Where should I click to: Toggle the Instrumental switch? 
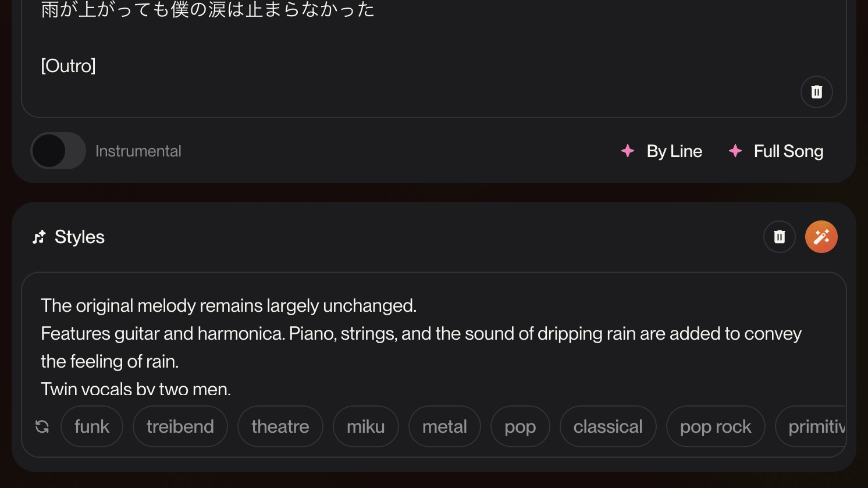pyautogui.click(x=58, y=151)
